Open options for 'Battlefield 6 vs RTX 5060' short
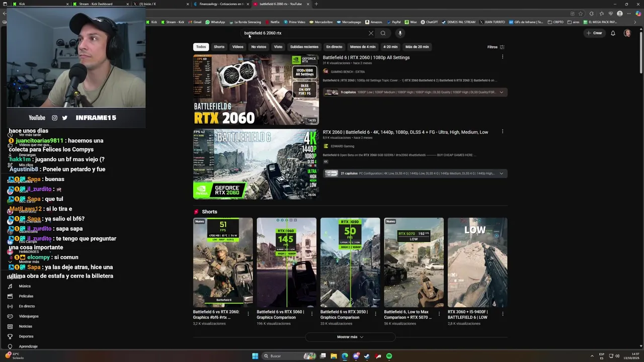The height and width of the screenshot is (362, 644). [311, 314]
